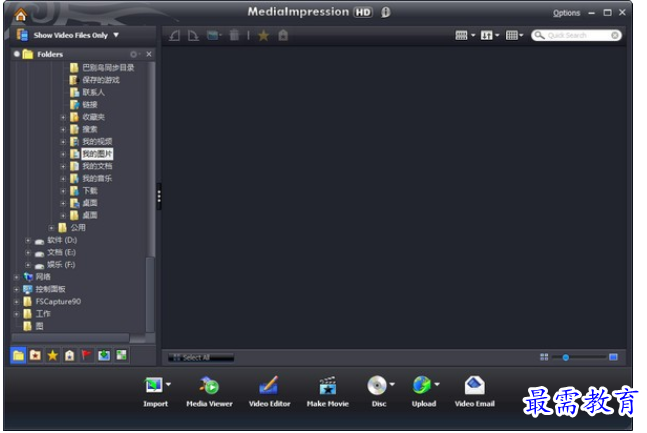Click the tag icon next to the star
The height and width of the screenshot is (433, 647).
tap(283, 35)
